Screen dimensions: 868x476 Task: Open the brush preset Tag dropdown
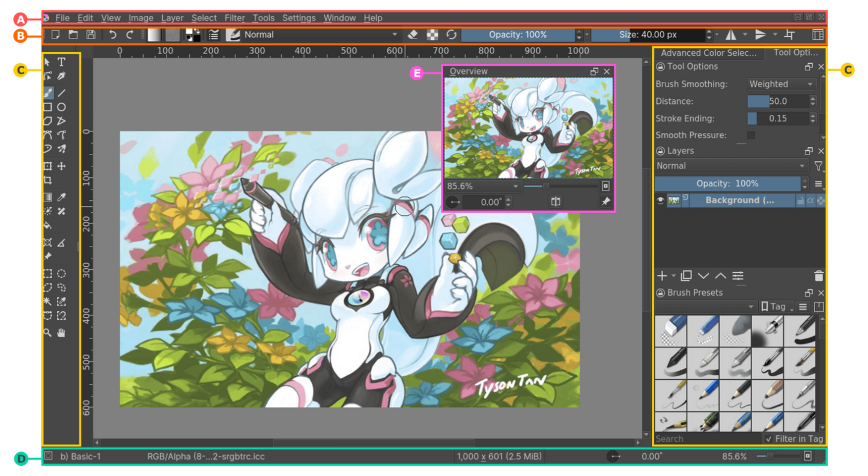coord(776,306)
